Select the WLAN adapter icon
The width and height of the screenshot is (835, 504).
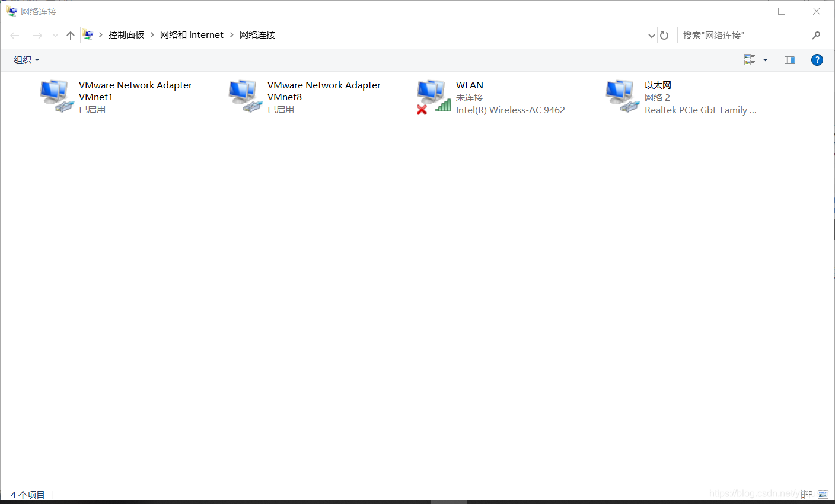(434, 97)
